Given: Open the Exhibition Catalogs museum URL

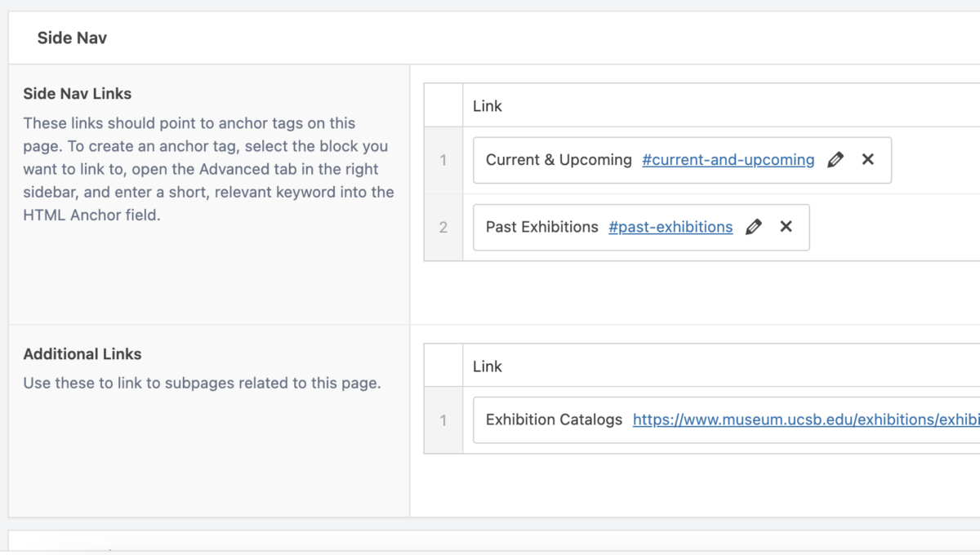Looking at the screenshot, I should coord(805,420).
